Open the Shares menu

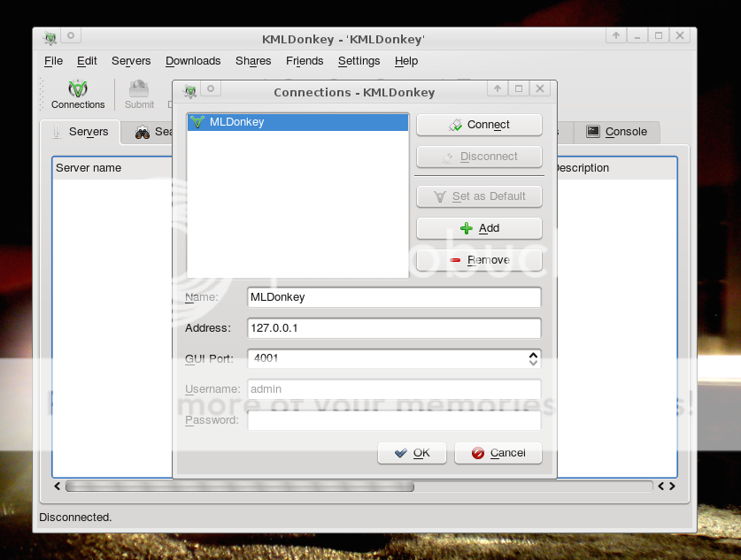pyautogui.click(x=253, y=61)
